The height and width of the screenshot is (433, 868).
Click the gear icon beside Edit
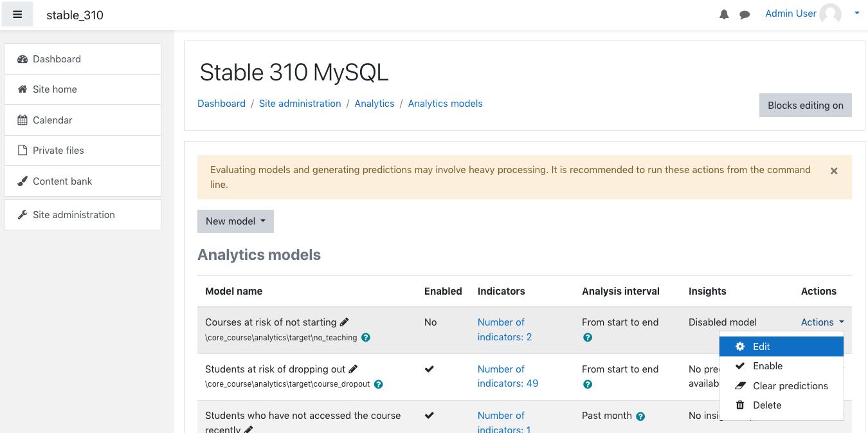click(x=740, y=346)
